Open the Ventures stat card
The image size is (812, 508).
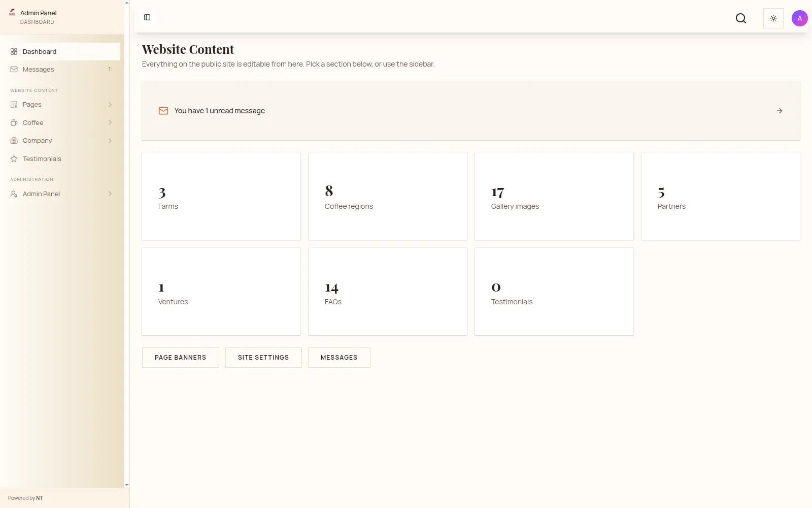pyautogui.click(x=221, y=292)
